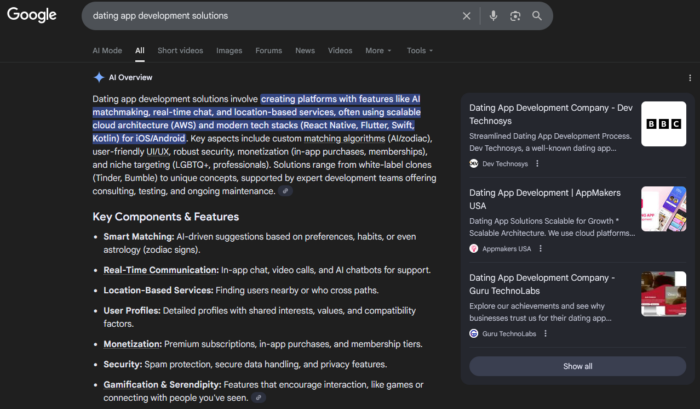Click the Dev Technosys source name
This screenshot has width=700, height=409.
pyautogui.click(x=505, y=164)
